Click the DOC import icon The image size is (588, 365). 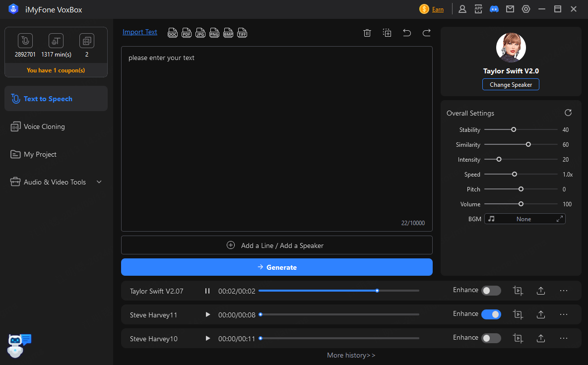point(173,33)
